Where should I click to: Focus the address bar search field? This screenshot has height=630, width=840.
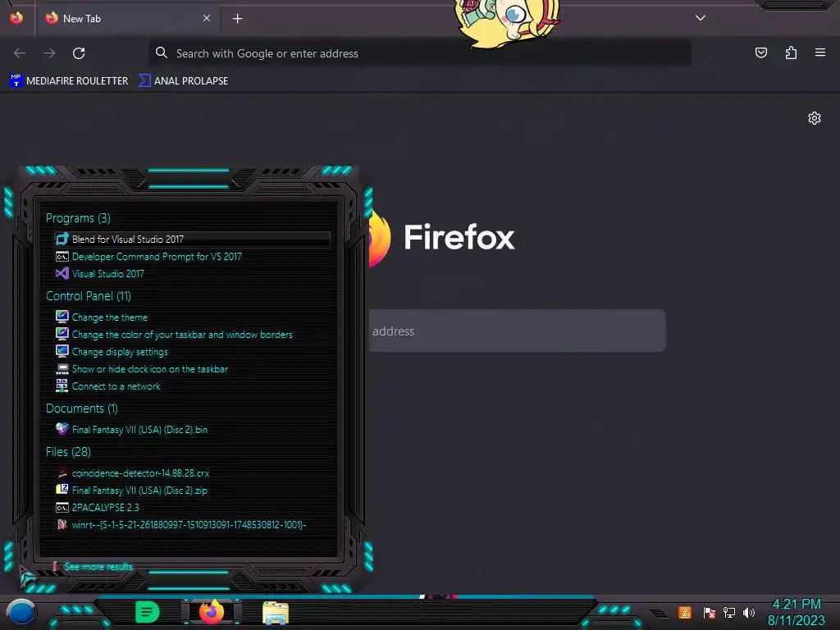coord(419,53)
